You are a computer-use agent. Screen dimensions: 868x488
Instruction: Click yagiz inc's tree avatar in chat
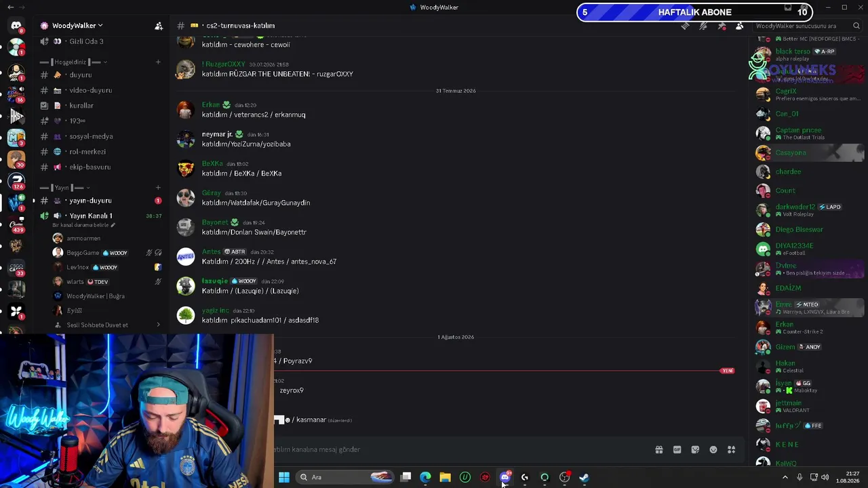pyautogui.click(x=185, y=315)
